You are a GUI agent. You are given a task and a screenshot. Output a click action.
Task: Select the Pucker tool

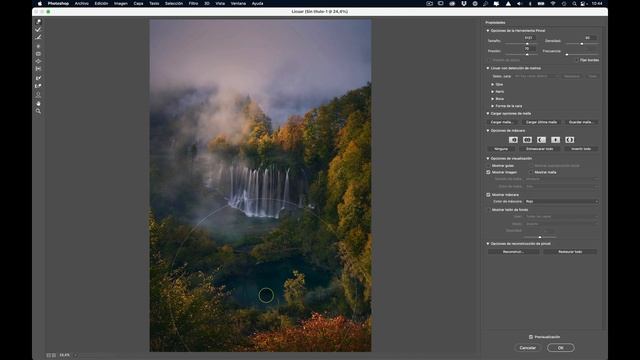[38, 54]
